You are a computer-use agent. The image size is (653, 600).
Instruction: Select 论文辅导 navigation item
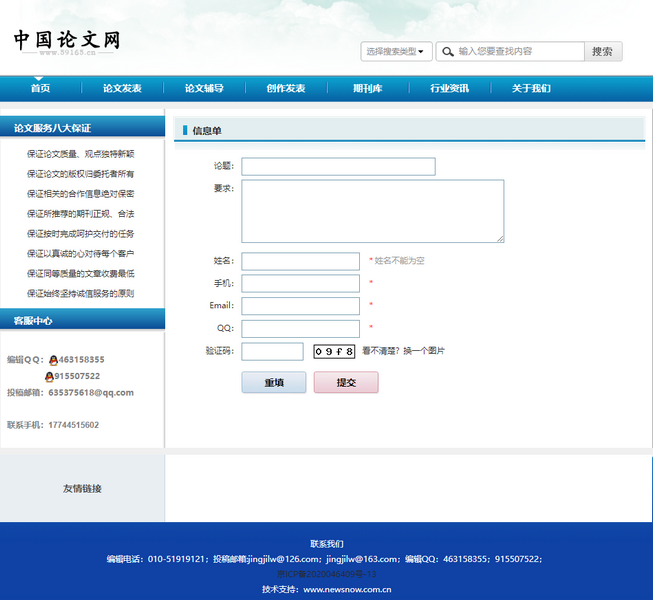(204, 88)
